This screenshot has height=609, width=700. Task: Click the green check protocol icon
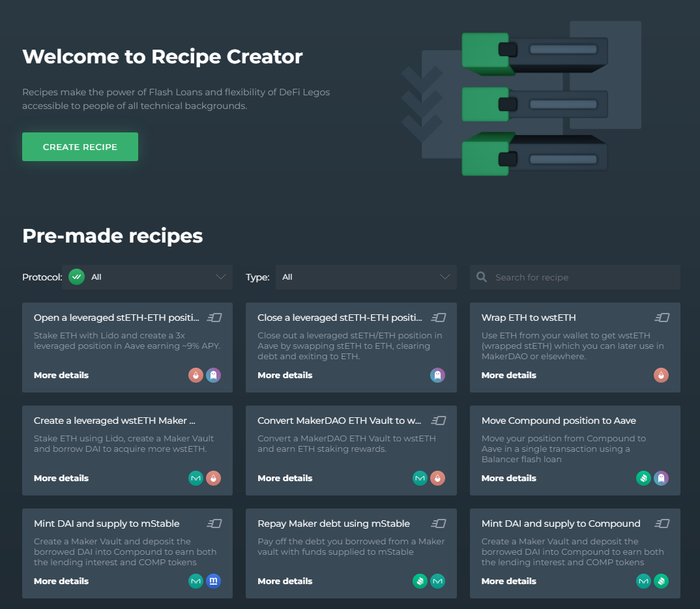(x=77, y=277)
